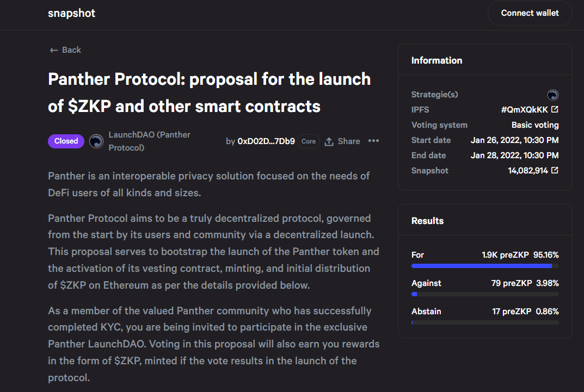The height and width of the screenshot is (392, 584).
Task: Click the back arrow icon
Action: pos(54,50)
